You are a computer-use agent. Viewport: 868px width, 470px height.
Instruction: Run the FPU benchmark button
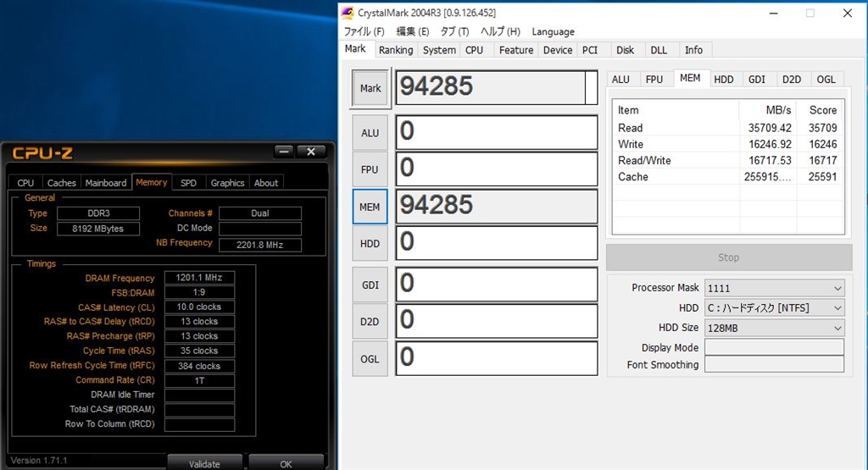[370, 169]
